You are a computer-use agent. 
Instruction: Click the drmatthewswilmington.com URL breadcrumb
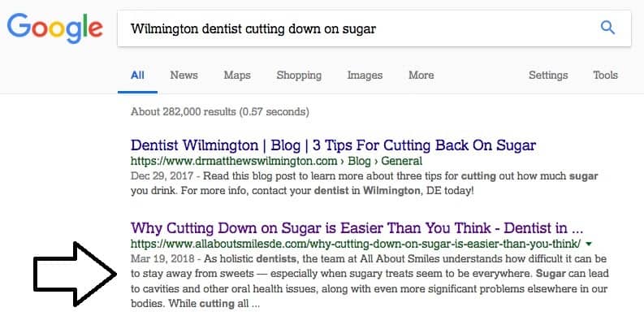click(x=276, y=161)
